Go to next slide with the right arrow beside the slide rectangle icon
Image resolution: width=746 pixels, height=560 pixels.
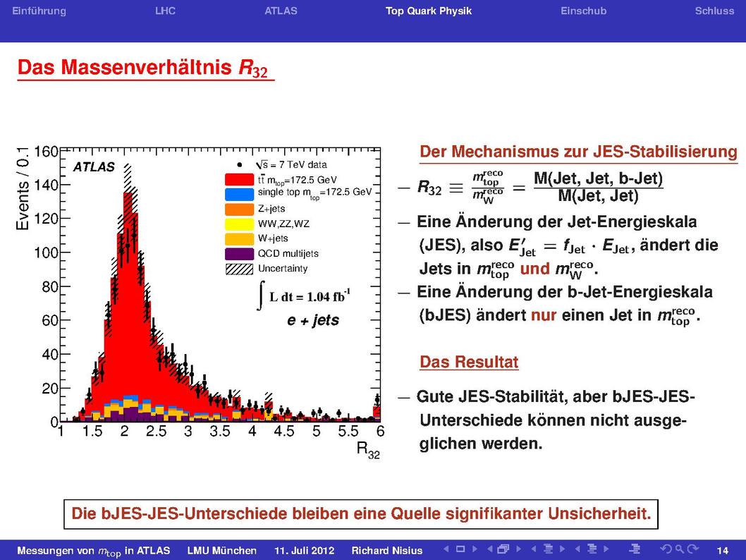pyautogui.click(x=475, y=549)
